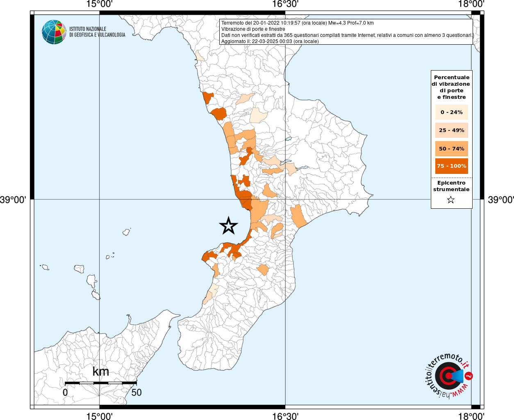Click the bottom 18°00' longitude label
Viewport: 514px width, 420px height.
(x=471, y=416)
